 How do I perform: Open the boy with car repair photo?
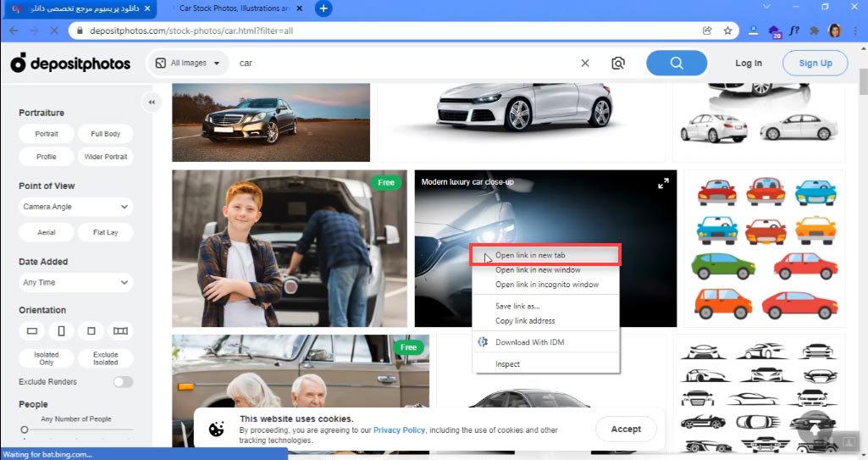coord(290,248)
